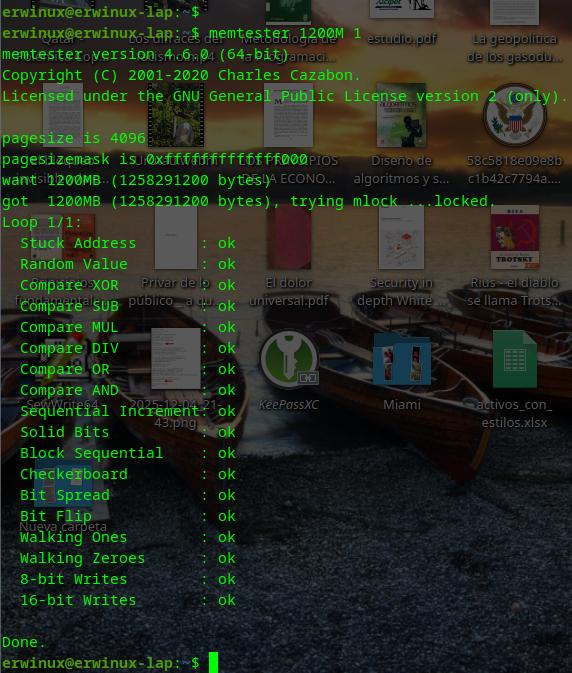
Task: Click the 'pagesize is 4096' terminal line
Action: [x=74, y=138]
